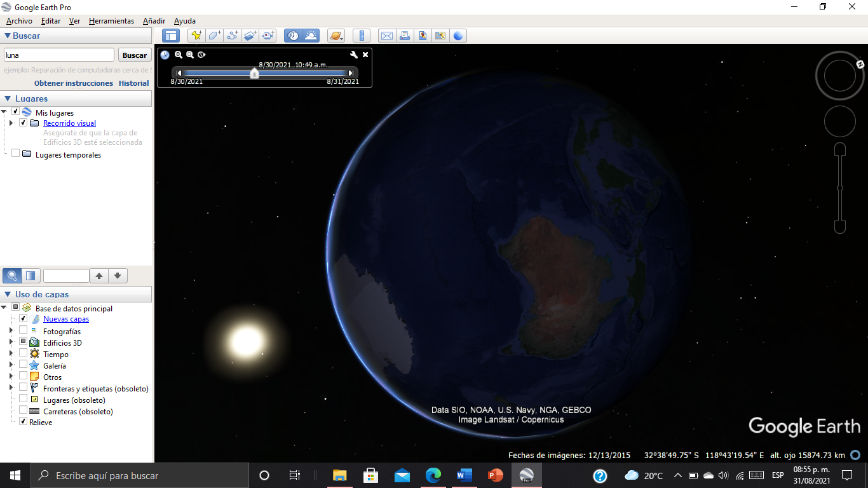Toggle the opacity adjust button in Lugares
The height and width of the screenshot is (488, 868).
pyautogui.click(x=31, y=276)
